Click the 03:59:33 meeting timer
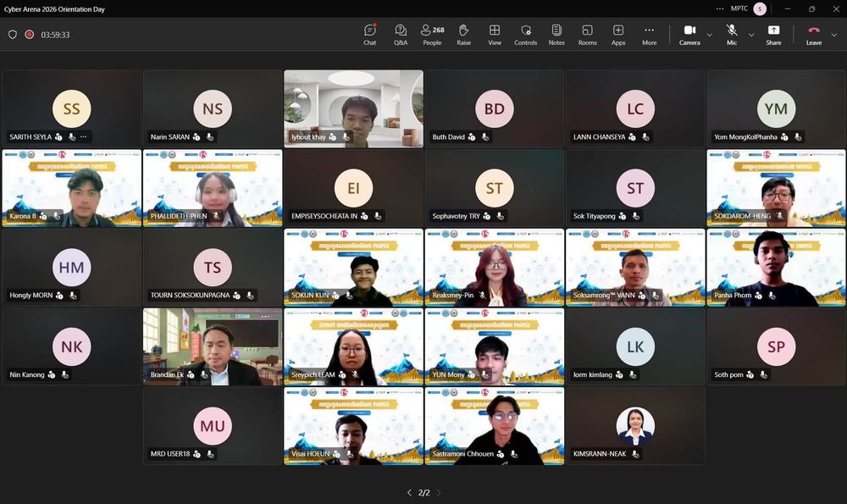This screenshot has width=847, height=504. [x=55, y=35]
